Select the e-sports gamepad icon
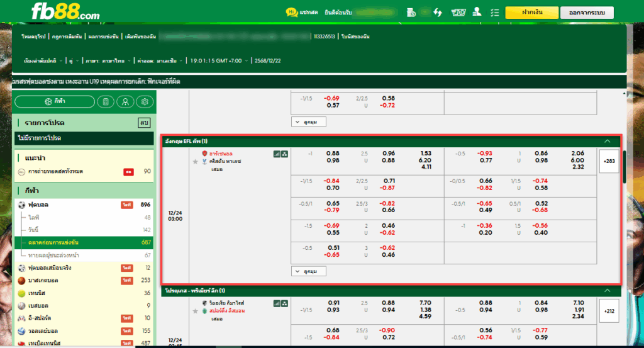Screen dimensions: 644x348 pos(22,318)
